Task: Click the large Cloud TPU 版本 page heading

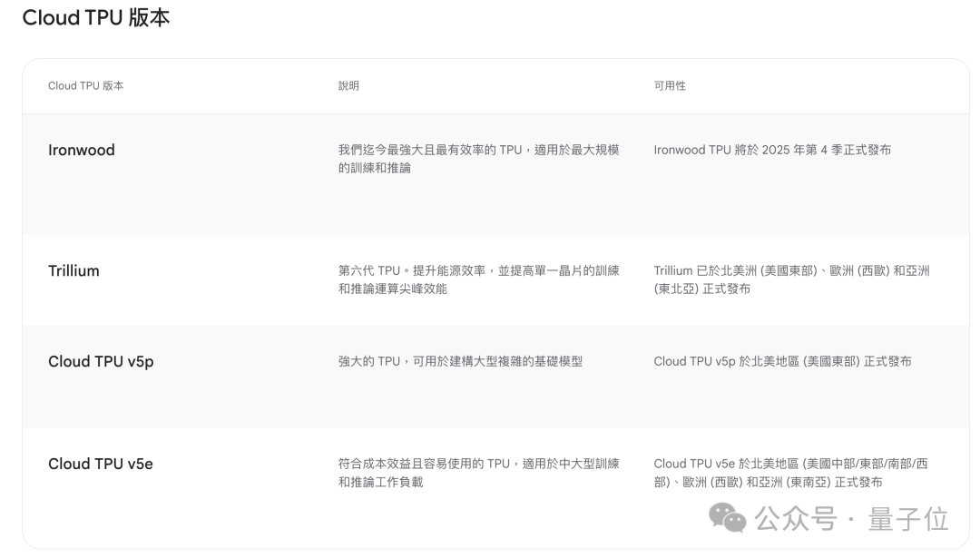Action: point(95,18)
